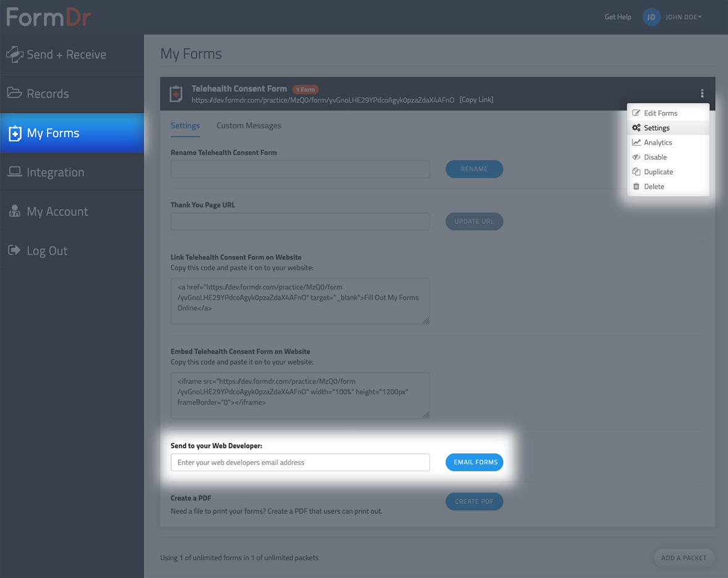Click the EMAIL FORMS button
Screen dimensions: 728x578
474,463
